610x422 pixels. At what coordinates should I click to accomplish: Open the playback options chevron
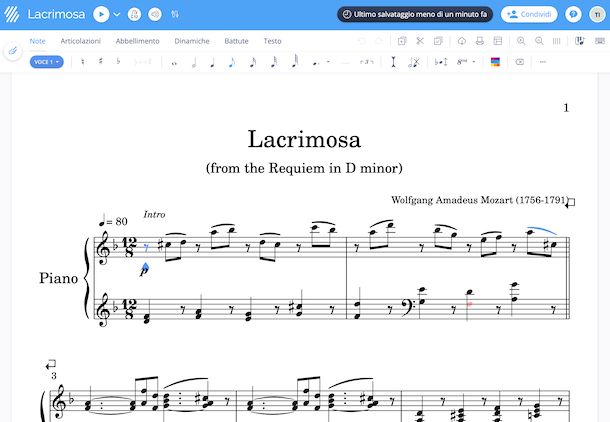116,14
